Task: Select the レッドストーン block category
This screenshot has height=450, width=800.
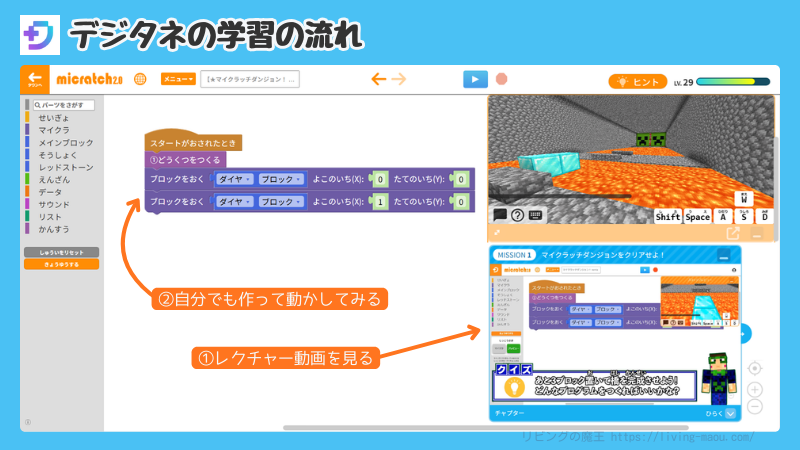Action: click(64, 167)
